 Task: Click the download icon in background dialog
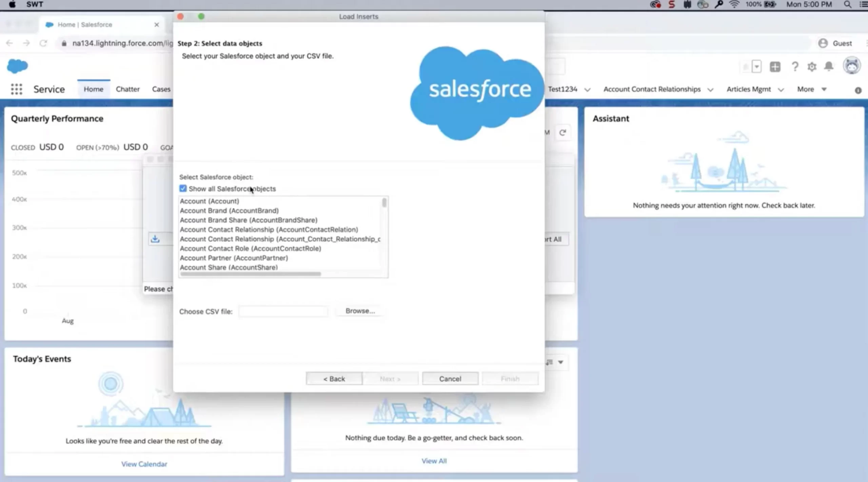coord(155,239)
